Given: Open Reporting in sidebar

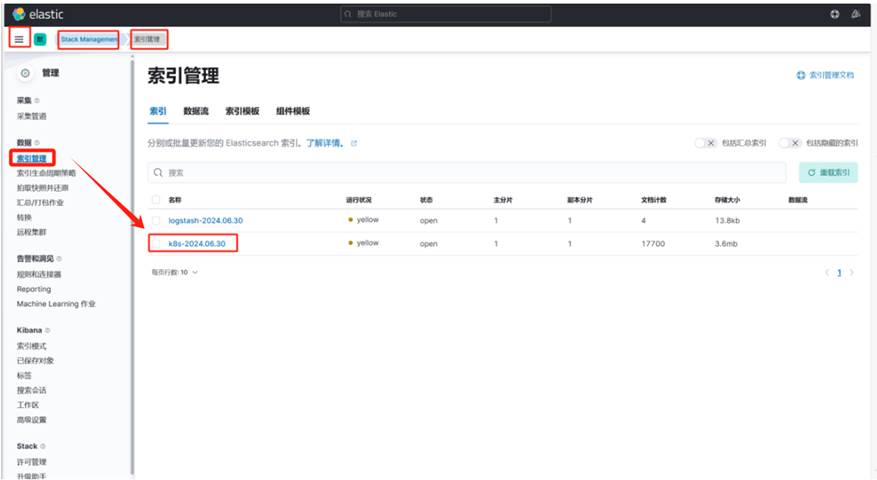Looking at the screenshot, I should pyautogui.click(x=34, y=289).
